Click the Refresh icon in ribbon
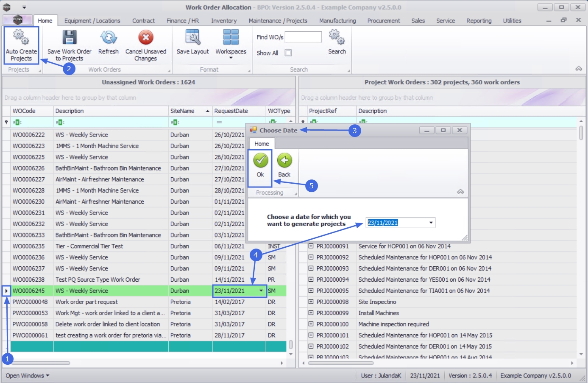The image size is (588, 383). [108, 38]
